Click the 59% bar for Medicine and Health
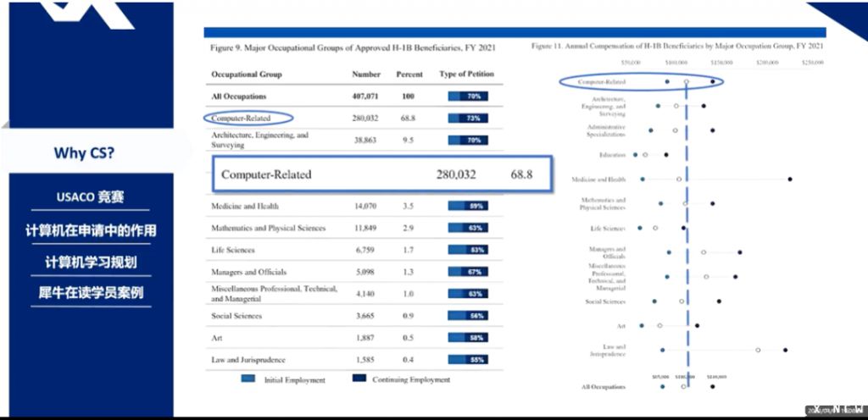Screen dimensions: 868x420 coord(466,206)
